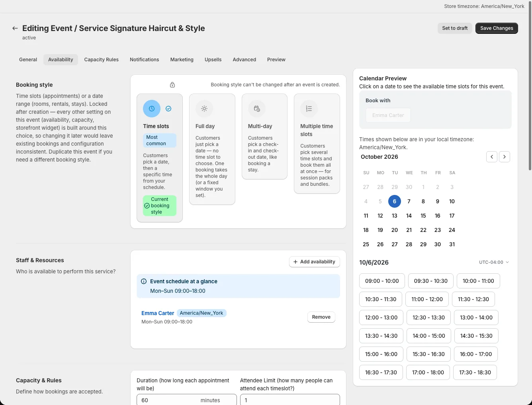Remove Emma Carter from staff
Image resolution: width=532 pixels, height=405 pixels.
pyautogui.click(x=321, y=317)
